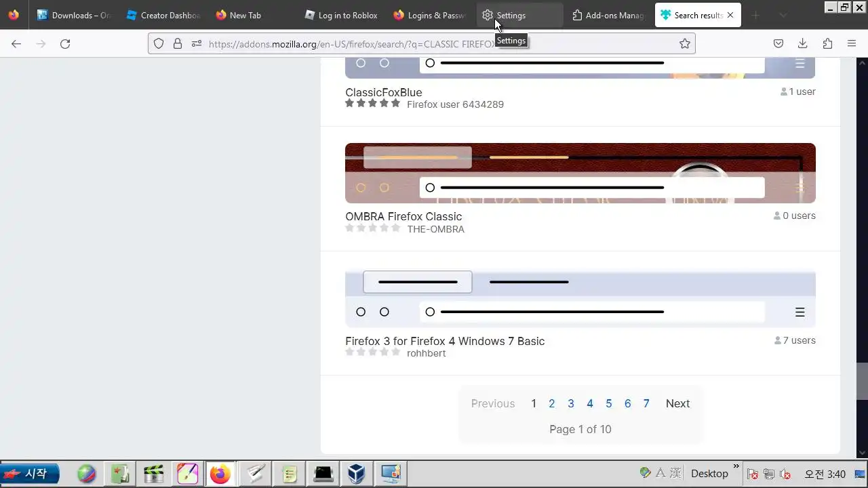This screenshot has width=868, height=488.
Task: Click the OMBRA Firefox Classic preview image
Action: [x=580, y=173]
